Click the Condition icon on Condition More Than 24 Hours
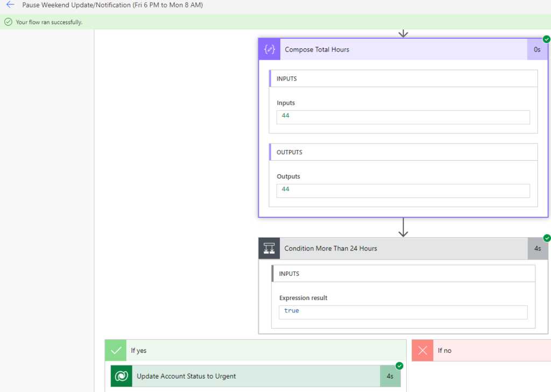 click(x=269, y=248)
